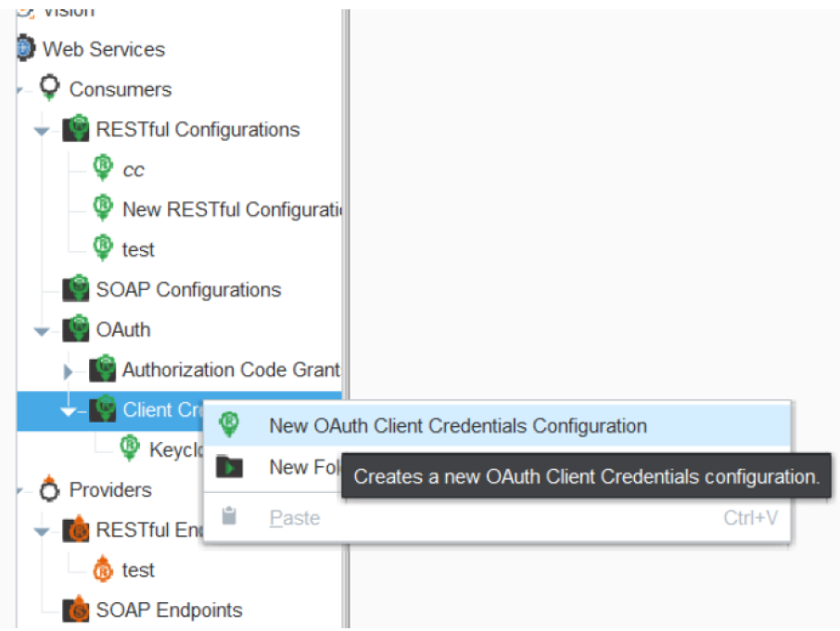Click the SOAP Configurations folder icon
This screenshot has width=840, height=631.
click(x=76, y=289)
